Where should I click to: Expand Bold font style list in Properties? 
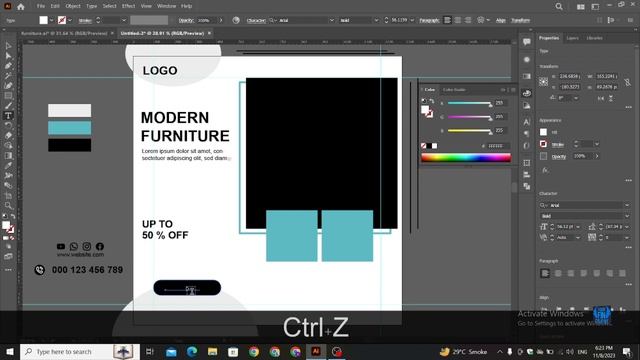(x=627, y=216)
